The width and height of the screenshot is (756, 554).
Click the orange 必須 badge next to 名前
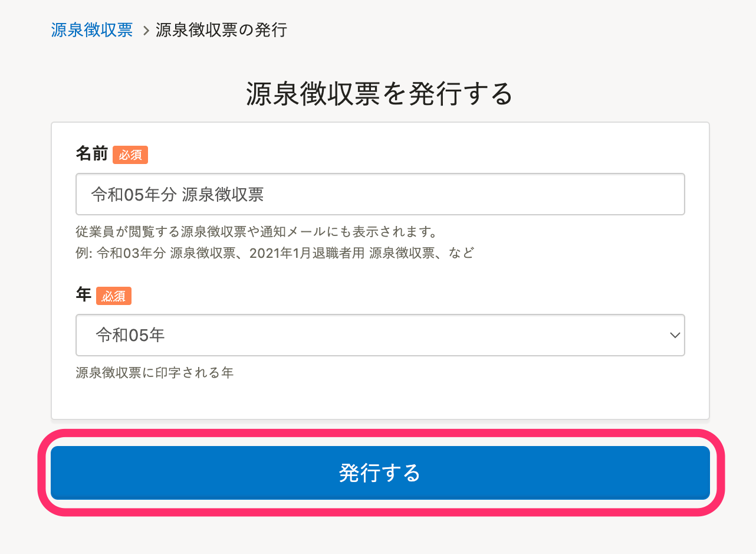pyautogui.click(x=130, y=155)
